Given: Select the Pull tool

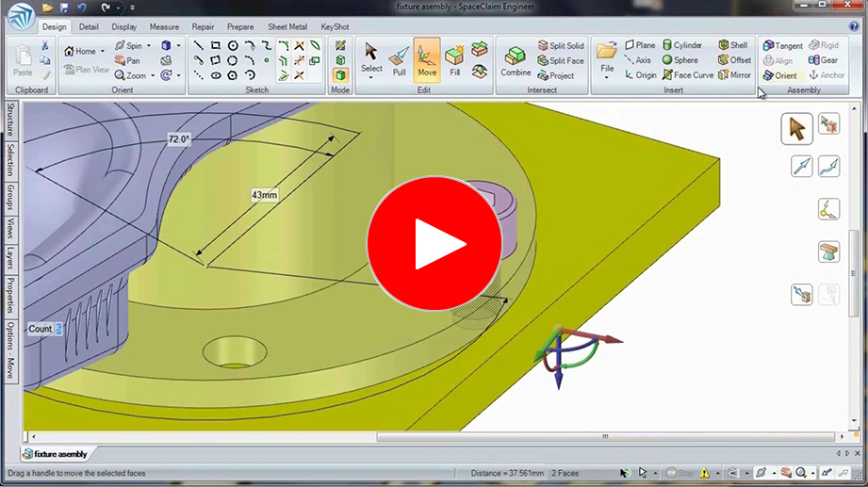Looking at the screenshot, I should [x=400, y=60].
